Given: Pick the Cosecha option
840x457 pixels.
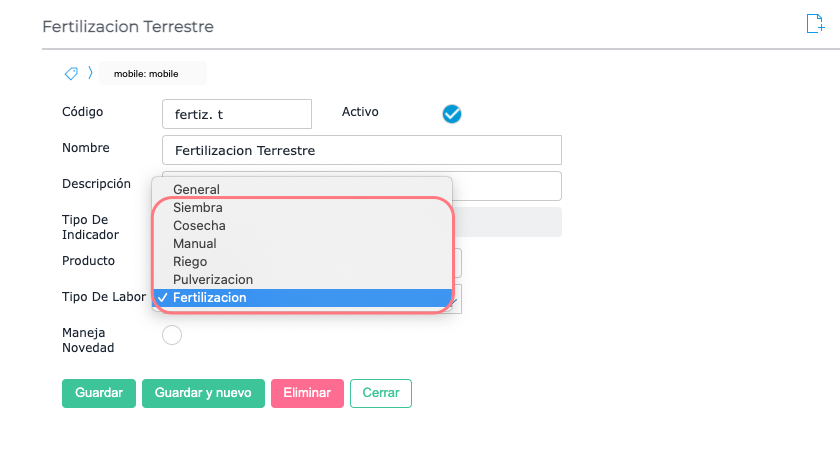Looking at the screenshot, I should pos(199,226).
